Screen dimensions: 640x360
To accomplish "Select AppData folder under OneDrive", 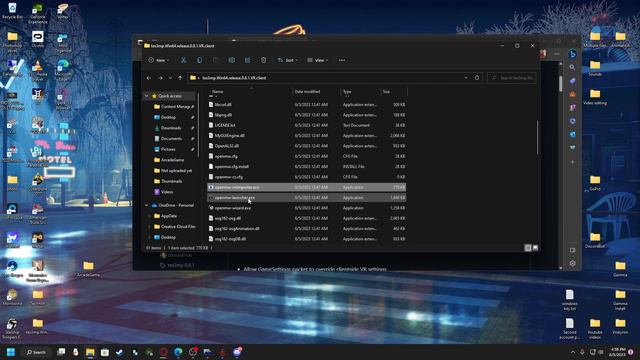I will point(169,216).
